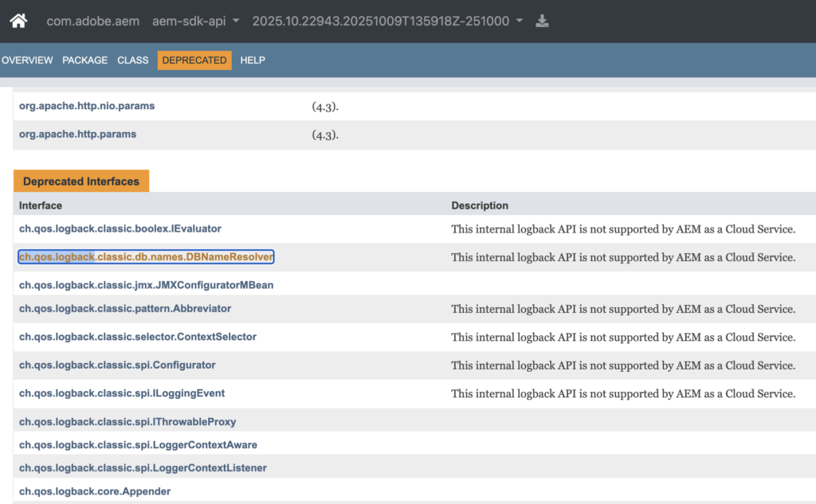Go to the Overview navigation tab
Viewport: 816px width, 504px height.
coord(27,61)
